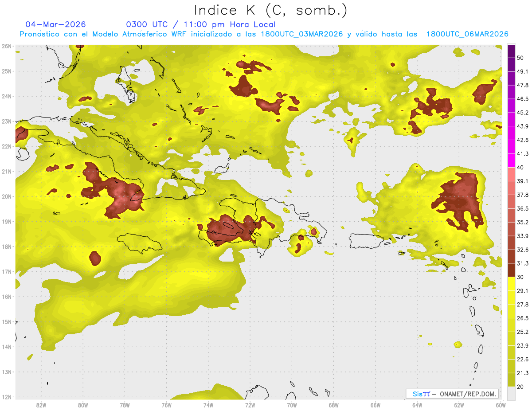The width and height of the screenshot is (532, 411).
Task: Click the dark purple colorbar segment above 50
Action: (x=511, y=51)
